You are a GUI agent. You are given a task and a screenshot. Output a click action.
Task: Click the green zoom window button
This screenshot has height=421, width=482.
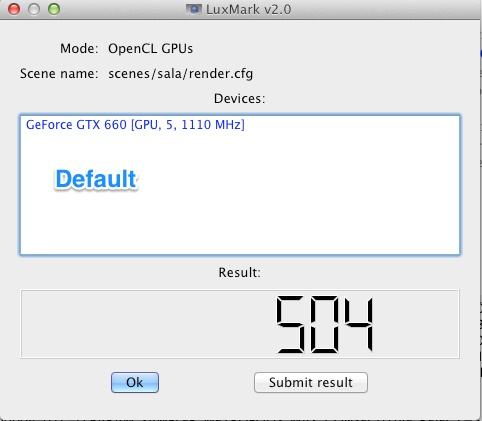(54, 9)
